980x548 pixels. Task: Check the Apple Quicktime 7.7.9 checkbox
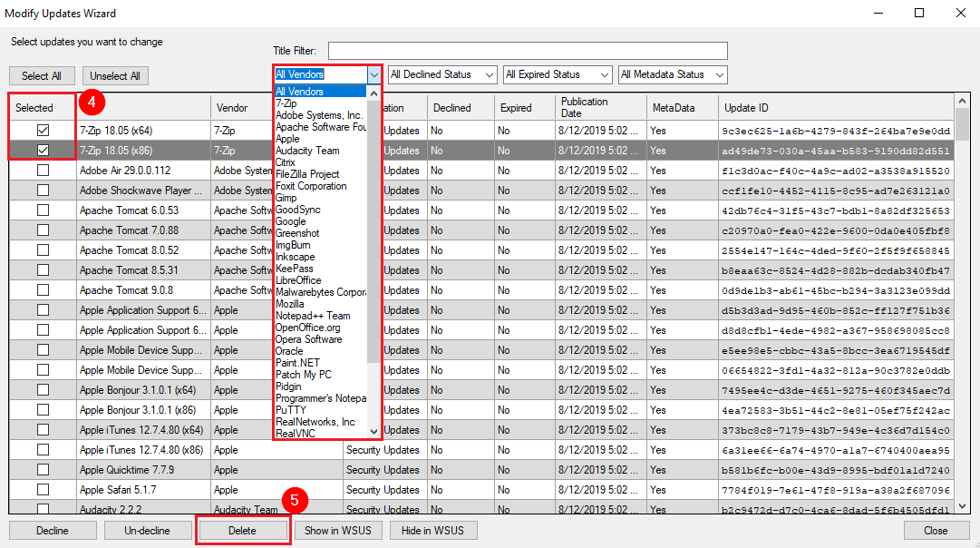(43, 470)
